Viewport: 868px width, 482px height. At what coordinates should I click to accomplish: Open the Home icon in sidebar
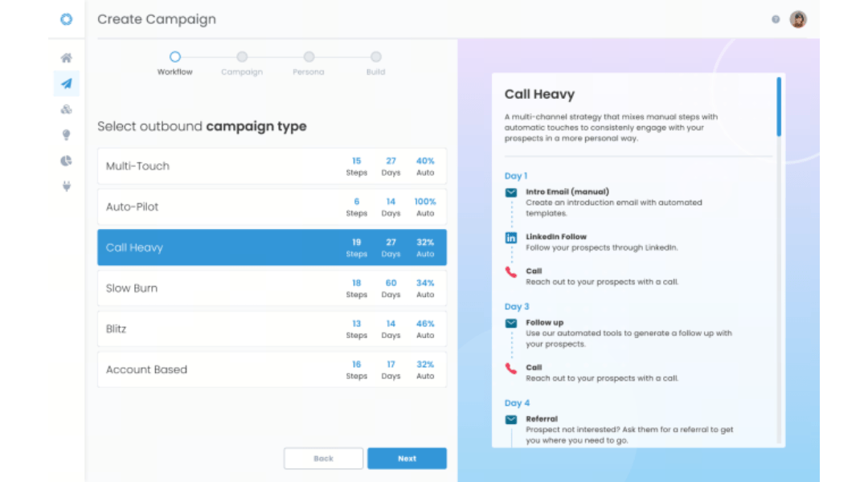[67, 58]
